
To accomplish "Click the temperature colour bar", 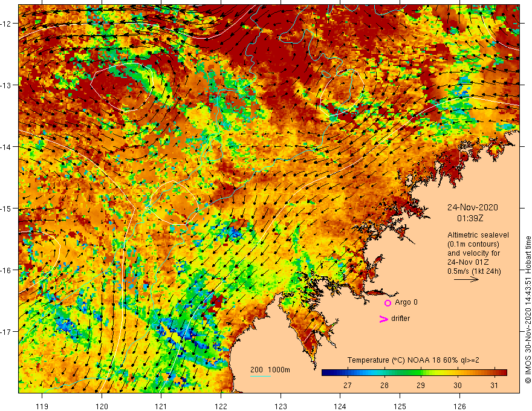I will pyautogui.click(x=414, y=373).
